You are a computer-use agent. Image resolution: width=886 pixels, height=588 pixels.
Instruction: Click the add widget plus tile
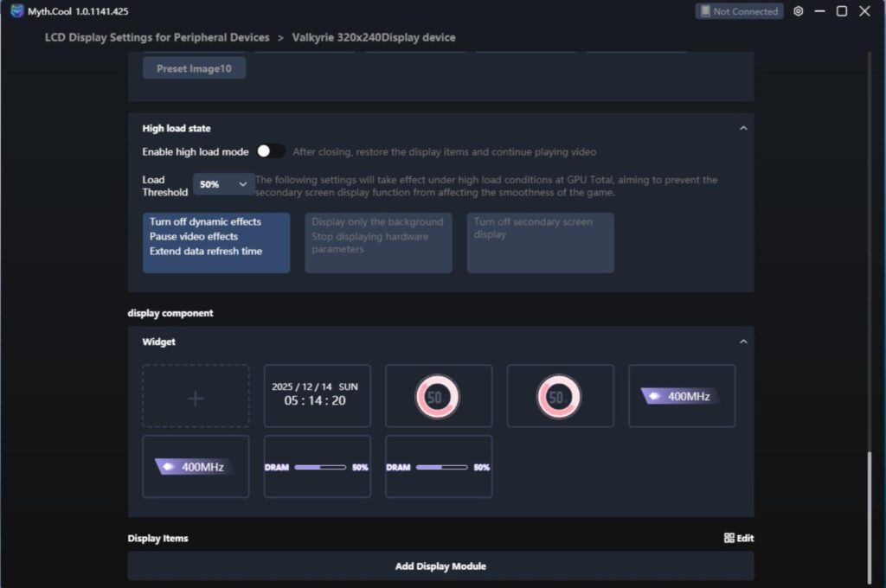coord(196,395)
